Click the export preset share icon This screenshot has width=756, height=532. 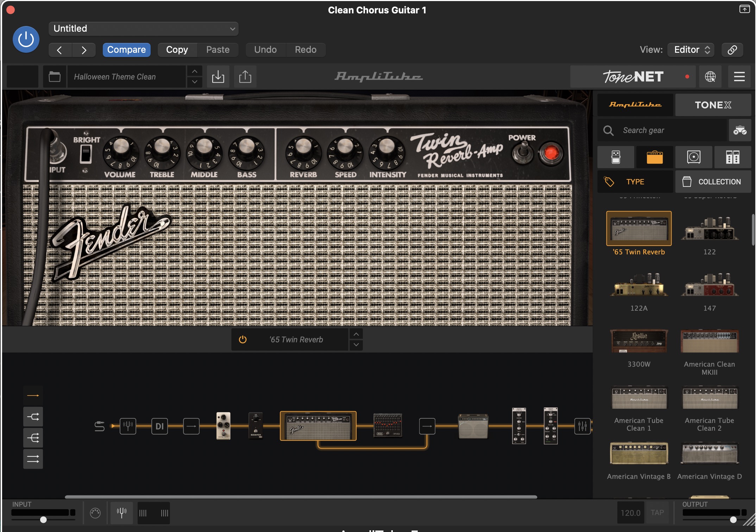(245, 76)
